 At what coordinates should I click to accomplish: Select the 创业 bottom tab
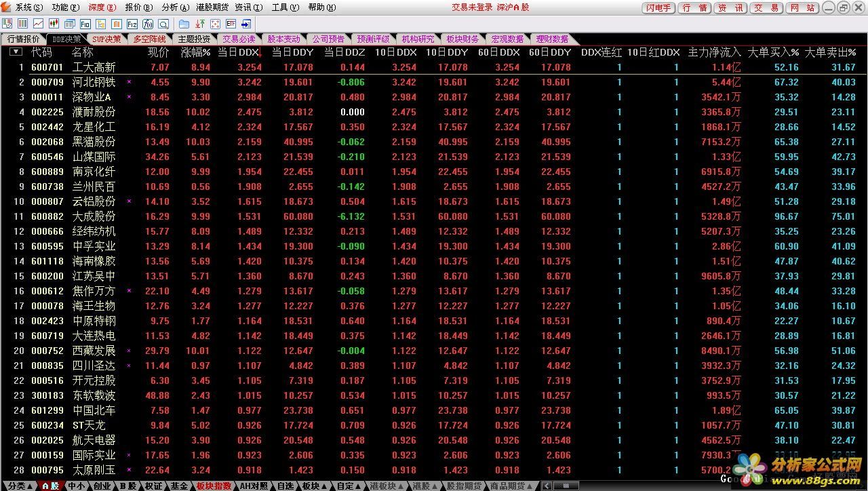(x=102, y=486)
